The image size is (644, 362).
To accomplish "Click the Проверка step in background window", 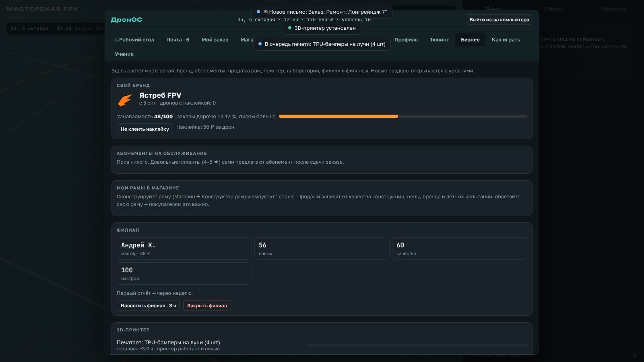I will 614,9.
